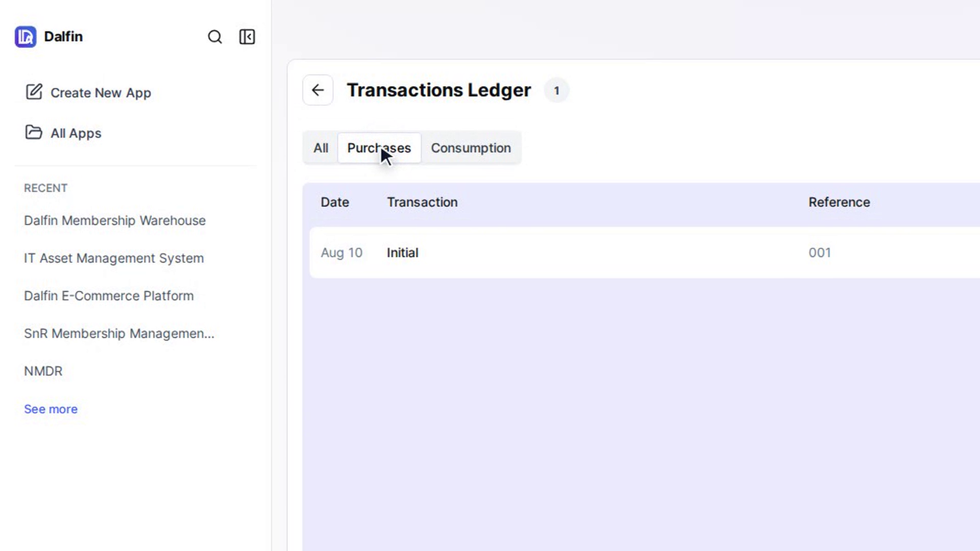
Task: Go back with the arrow button
Action: tap(318, 90)
